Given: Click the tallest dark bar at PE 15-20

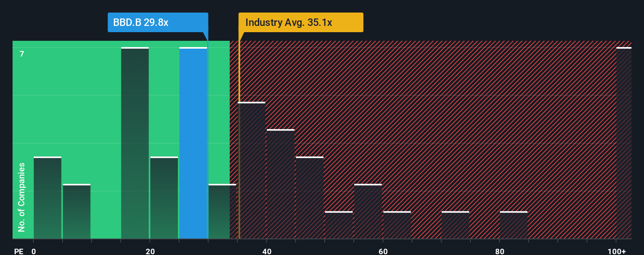Looking at the screenshot, I should tap(135, 143).
